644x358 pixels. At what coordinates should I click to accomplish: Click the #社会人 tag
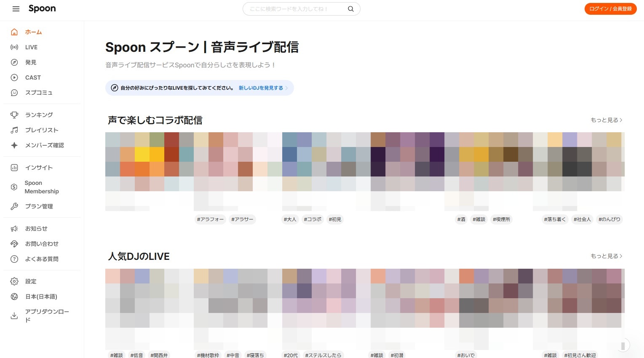[582, 219]
